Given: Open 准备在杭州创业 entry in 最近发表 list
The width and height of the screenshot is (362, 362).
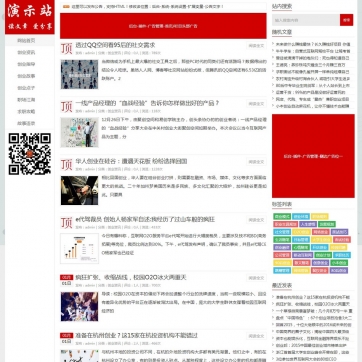Looking at the screenshot, I should [313, 297].
